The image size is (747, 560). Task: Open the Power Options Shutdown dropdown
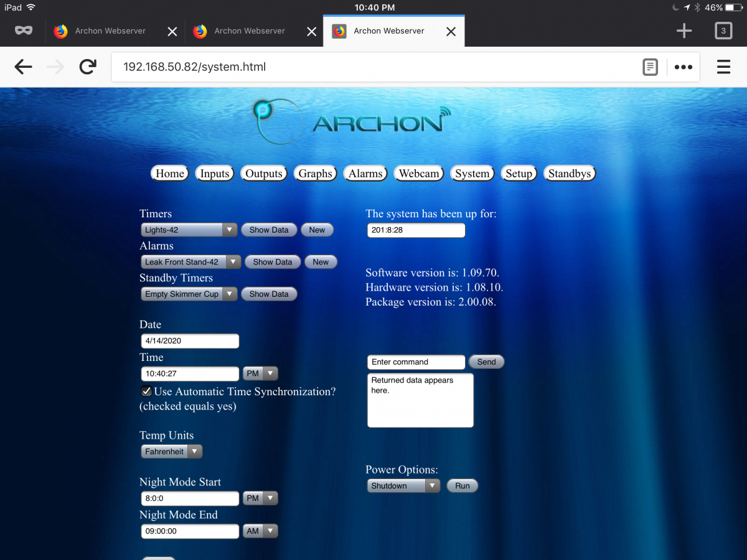coord(404,485)
